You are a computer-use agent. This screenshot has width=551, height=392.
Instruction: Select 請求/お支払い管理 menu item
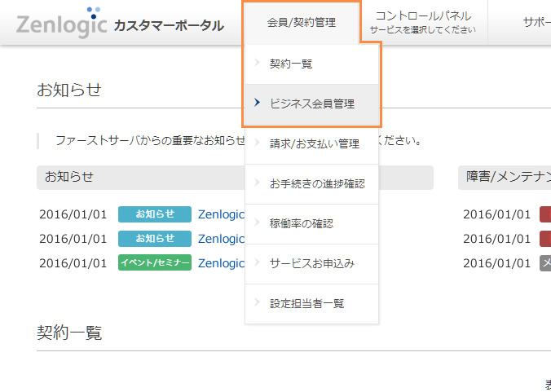tap(314, 143)
